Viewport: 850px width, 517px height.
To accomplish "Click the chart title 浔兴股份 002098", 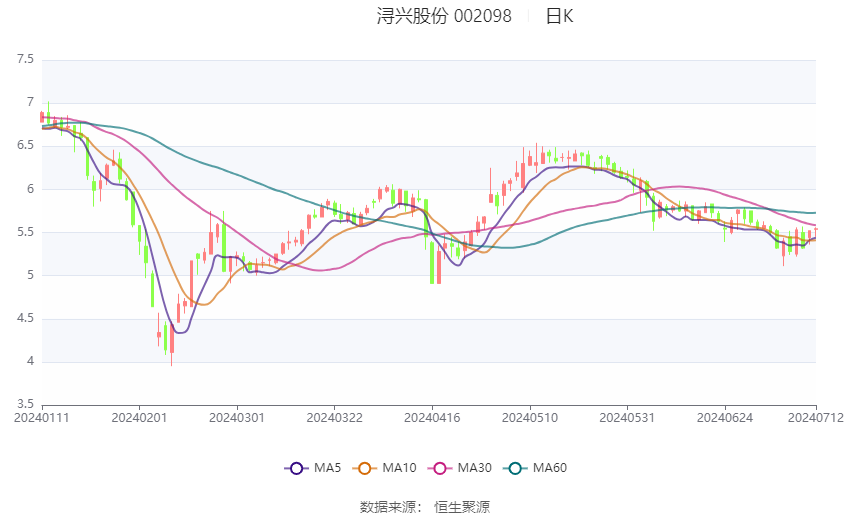I will [x=444, y=16].
